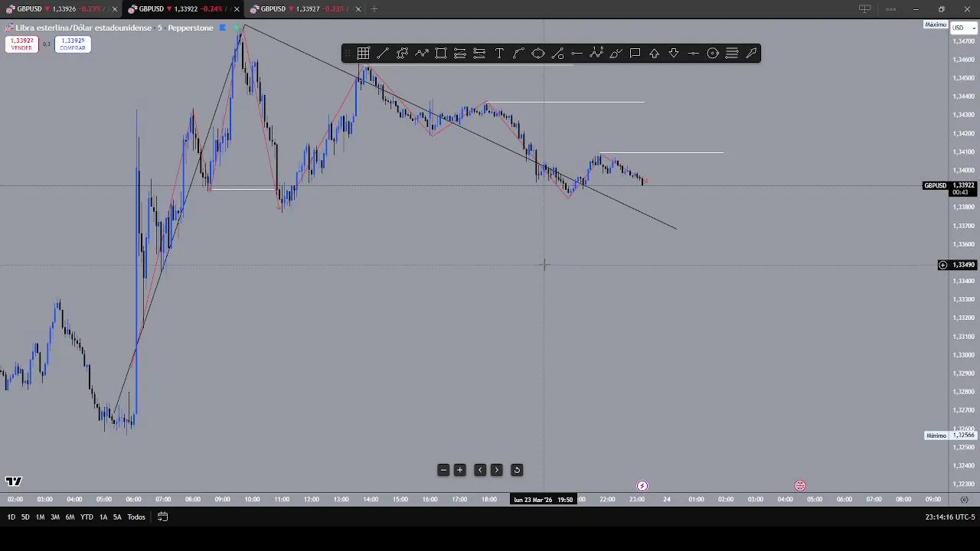Click the pink economic event marker
Image resolution: width=980 pixels, height=551 pixels.
tap(800, 486)
